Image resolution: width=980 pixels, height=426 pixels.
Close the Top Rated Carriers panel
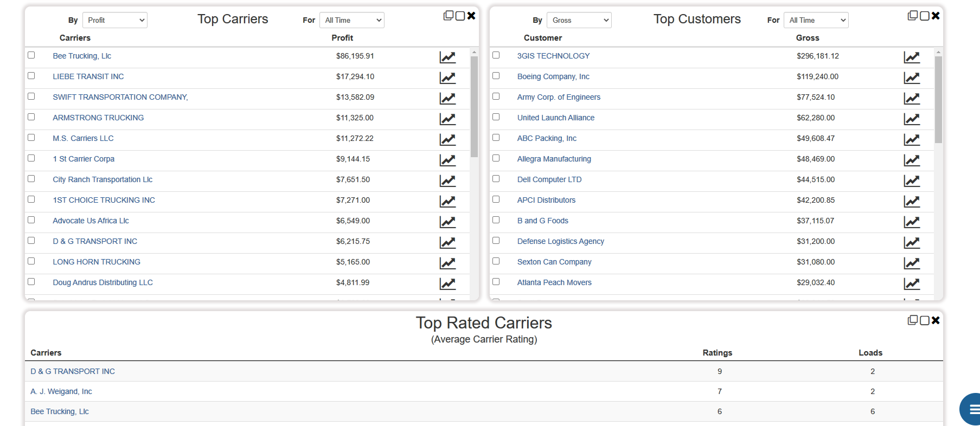coord(936,320)
